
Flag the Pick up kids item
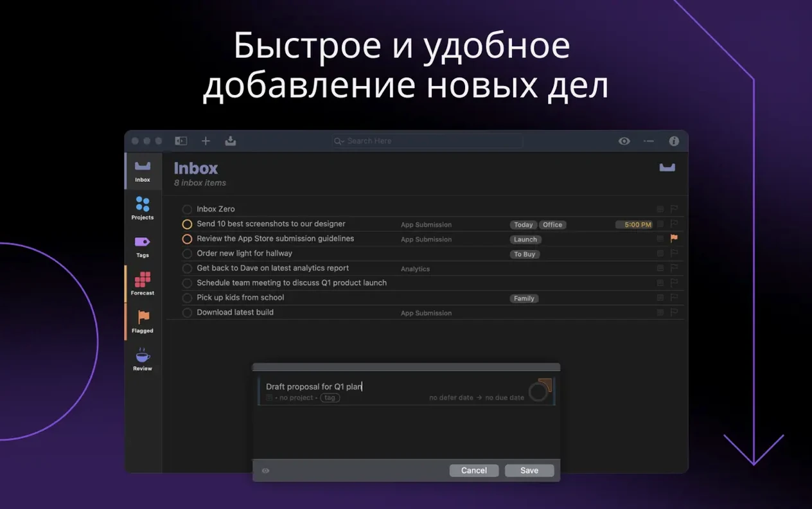pos(674,298)
